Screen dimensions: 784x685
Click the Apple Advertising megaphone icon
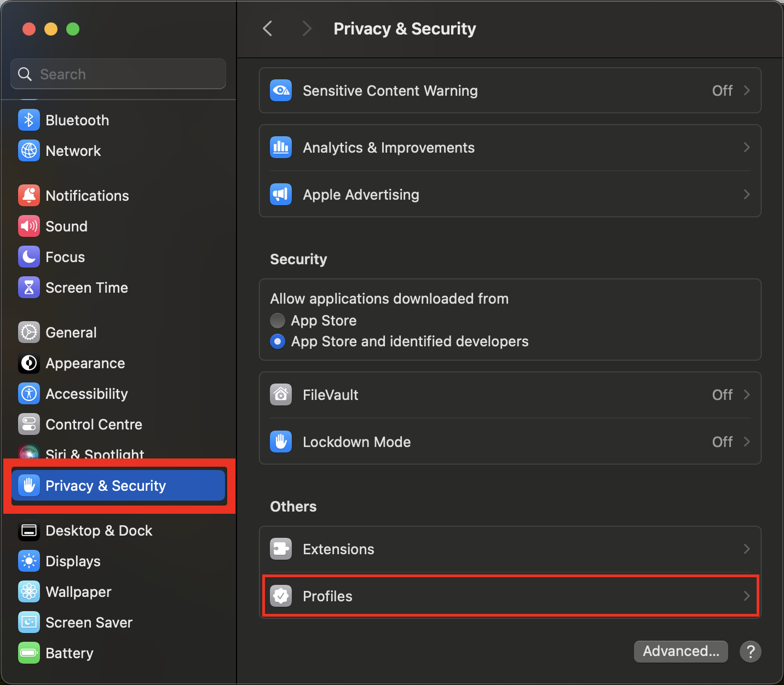(281, 195)
